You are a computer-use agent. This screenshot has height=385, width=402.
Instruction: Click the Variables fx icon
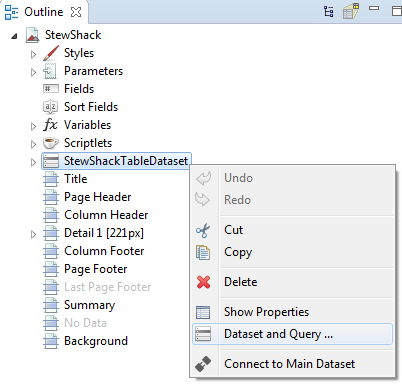point(51,125)
